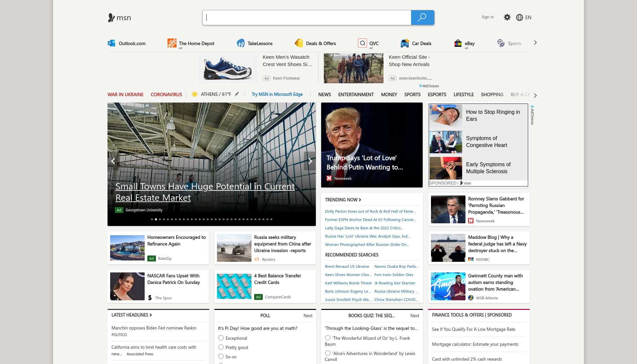Click Try MSN in Microsoft Edge link

point(277,94)
